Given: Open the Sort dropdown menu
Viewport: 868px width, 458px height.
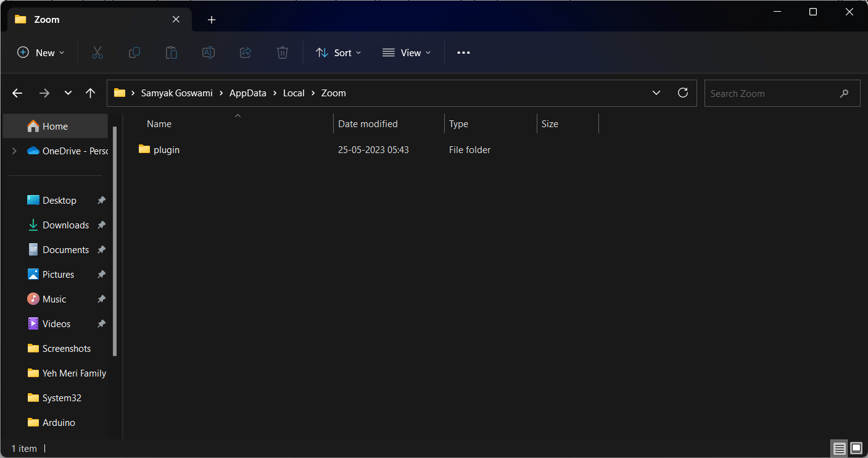Looking at the screenshot, I should (338, 53).
